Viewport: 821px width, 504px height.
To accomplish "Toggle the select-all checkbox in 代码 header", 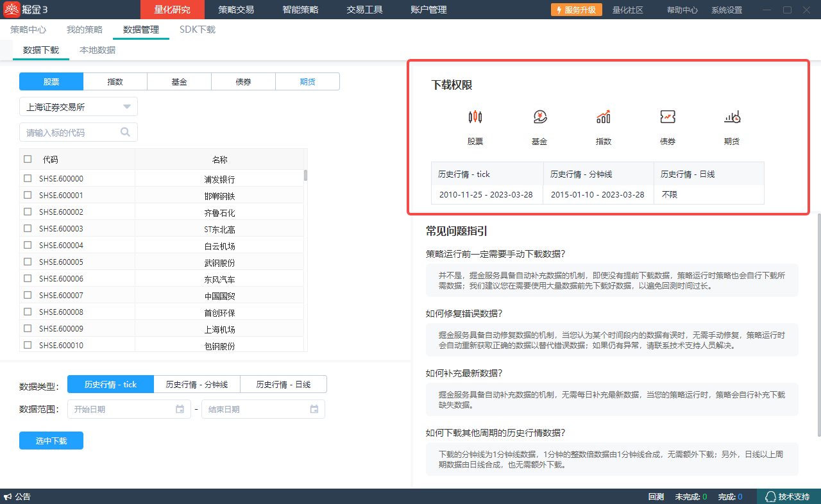I will [28, 159].
